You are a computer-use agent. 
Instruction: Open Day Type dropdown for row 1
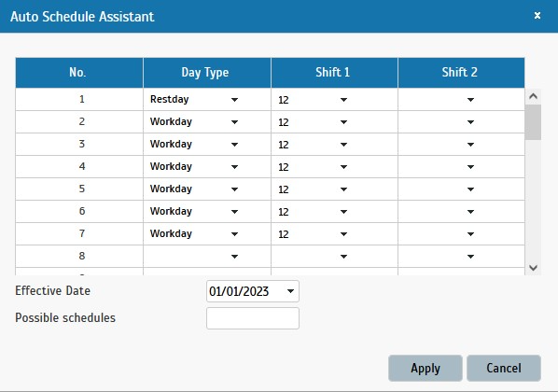[234, 100]
